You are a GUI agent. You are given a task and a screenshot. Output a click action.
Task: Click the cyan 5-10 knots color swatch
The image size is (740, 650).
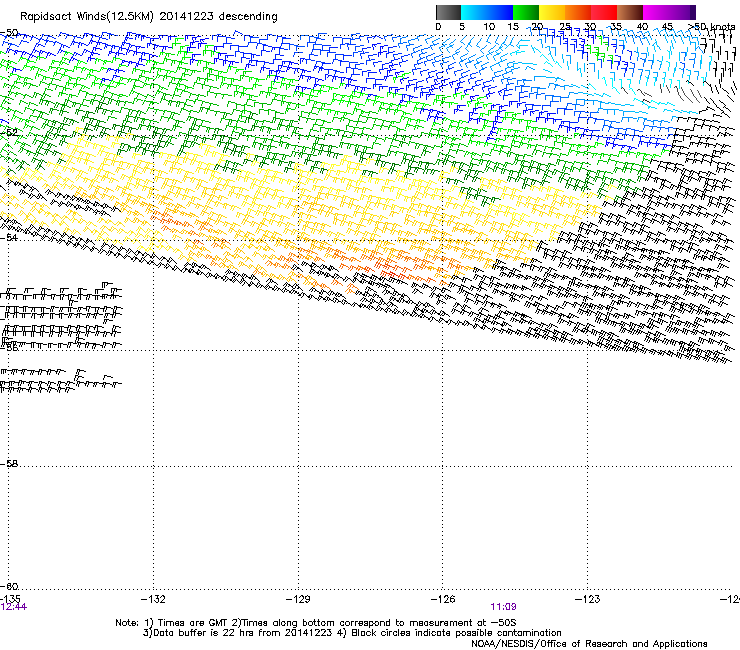tap(474, 12)
